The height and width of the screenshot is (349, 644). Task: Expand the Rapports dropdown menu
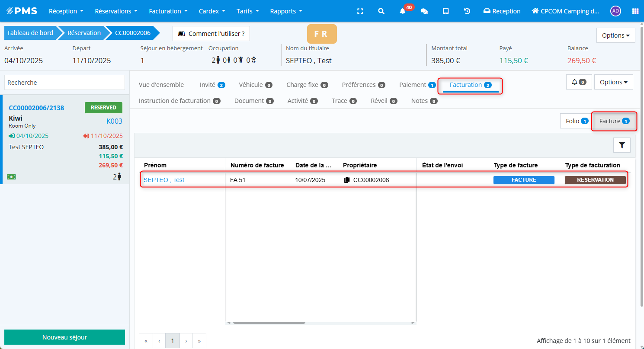pos(286,11)
